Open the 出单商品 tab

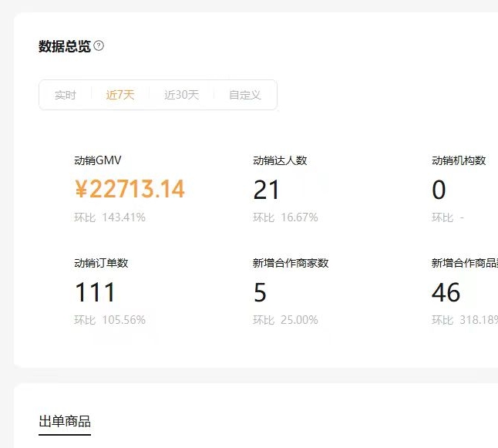pos(65,421)
